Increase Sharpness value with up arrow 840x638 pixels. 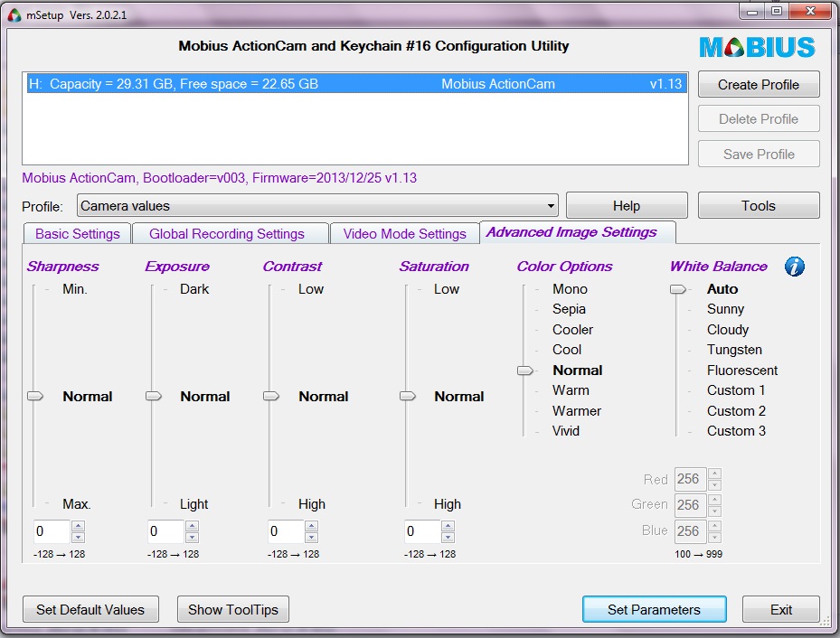pyautogui.click(x=78, y=526)
